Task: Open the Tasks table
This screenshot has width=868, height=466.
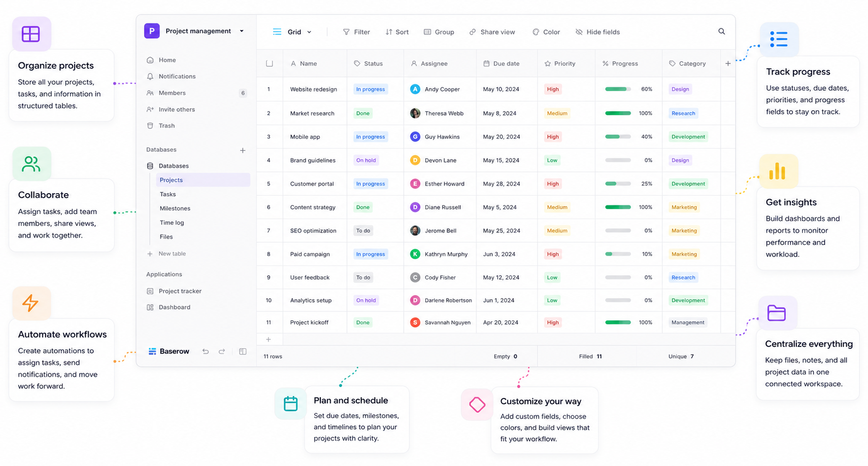Action: click(x=168, y=194)
